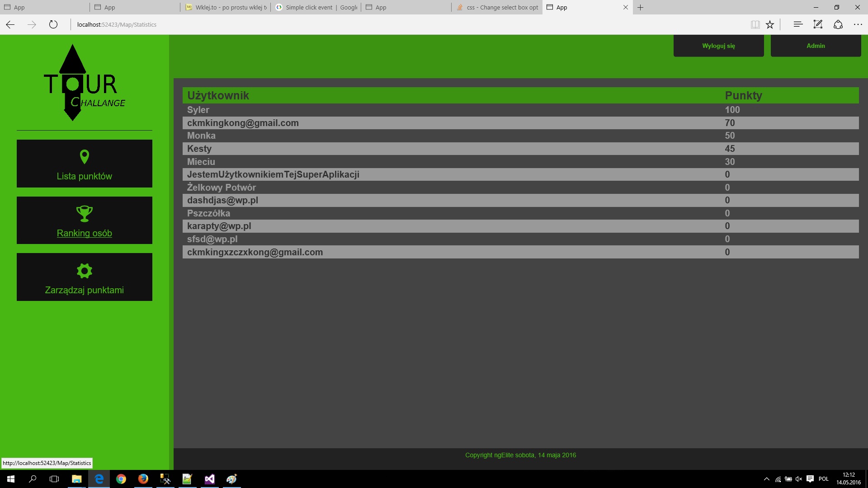Click the Admin button
Viewport: 868px width, 488px height.
click(x=816, y=46)
